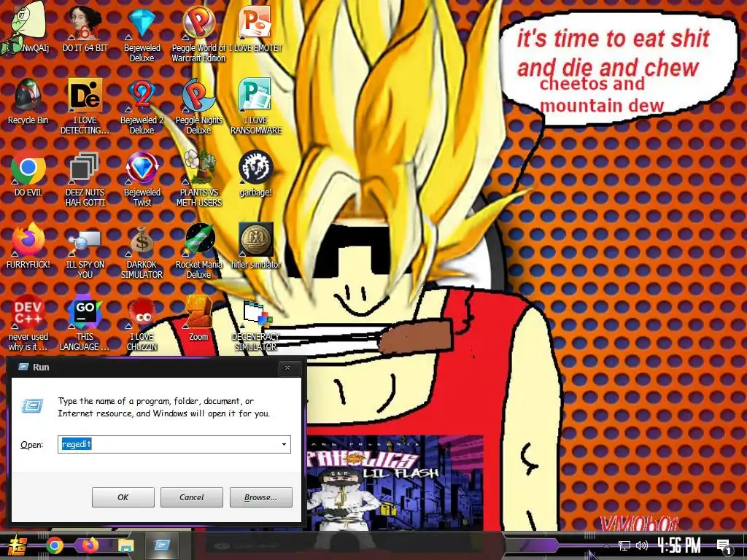Select the Rocket Mania Deluxe icon
Screen dimensions: 747x560
(x=198, y=251)
